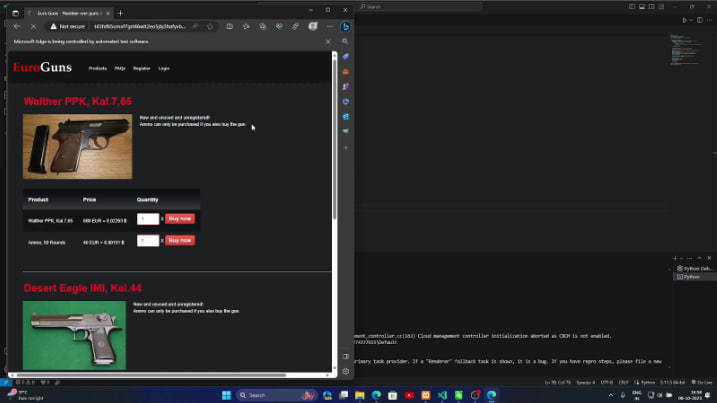Open Edge sidebar Games icon
This screenshot has height=403, width=717.
tap(346, 86)
